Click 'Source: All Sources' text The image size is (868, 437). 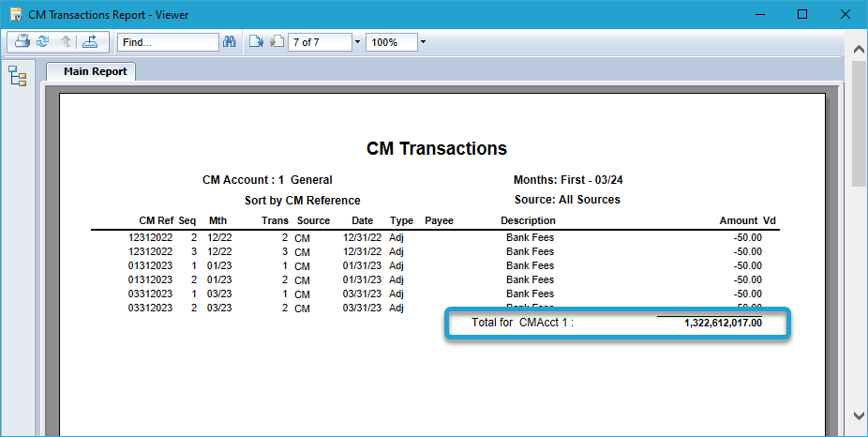pyautogui.click(x=567, y=200)
